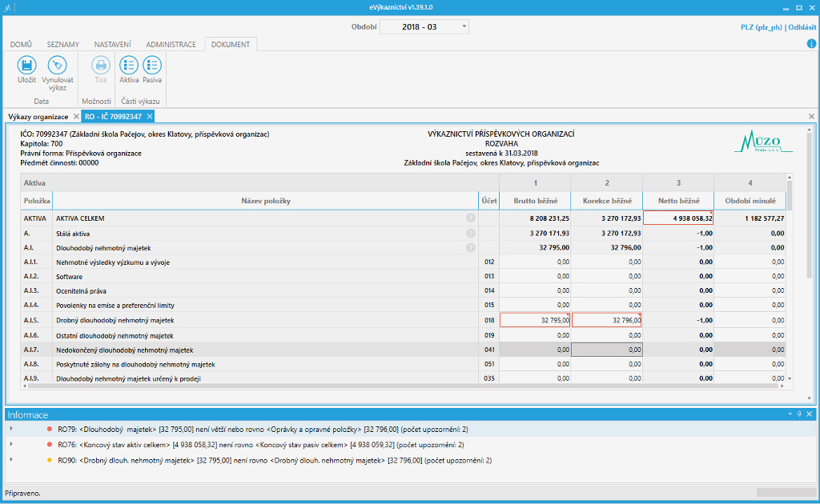Pin the Informace panel

(x=799, y=414)
